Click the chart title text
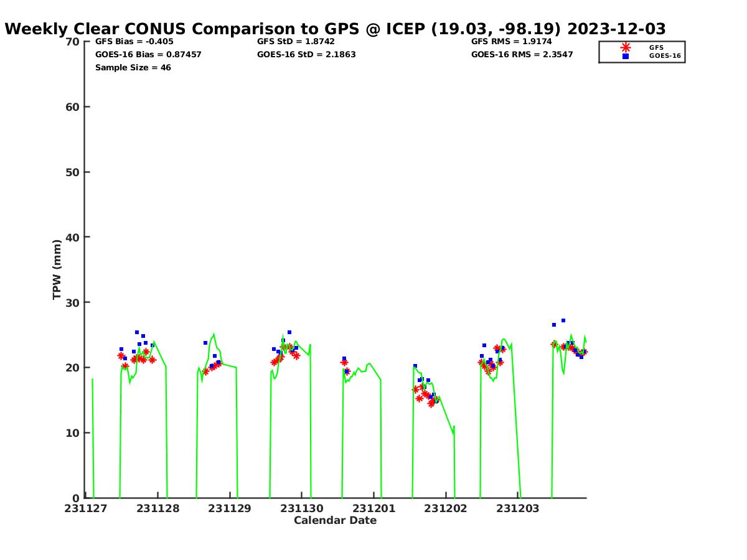This screenshot has height=560, width=747. click(335, 29)
